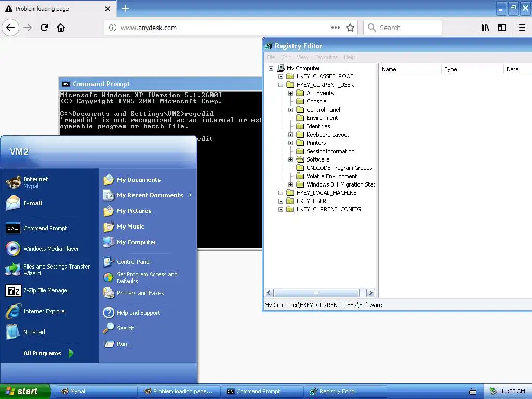Open the browser hamburger menu

pyautogui.click(x=522, y=28)
